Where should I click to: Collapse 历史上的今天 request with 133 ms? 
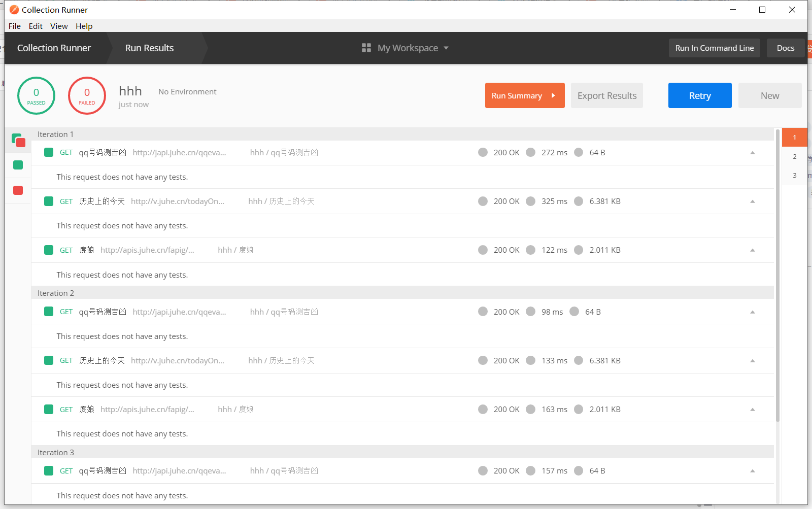click(x=753, y=361)
